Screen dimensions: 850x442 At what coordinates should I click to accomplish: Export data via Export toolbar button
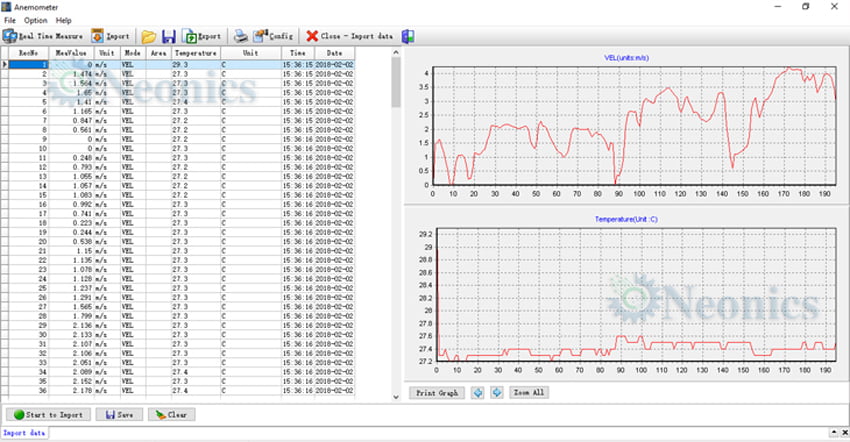(202, 36)
